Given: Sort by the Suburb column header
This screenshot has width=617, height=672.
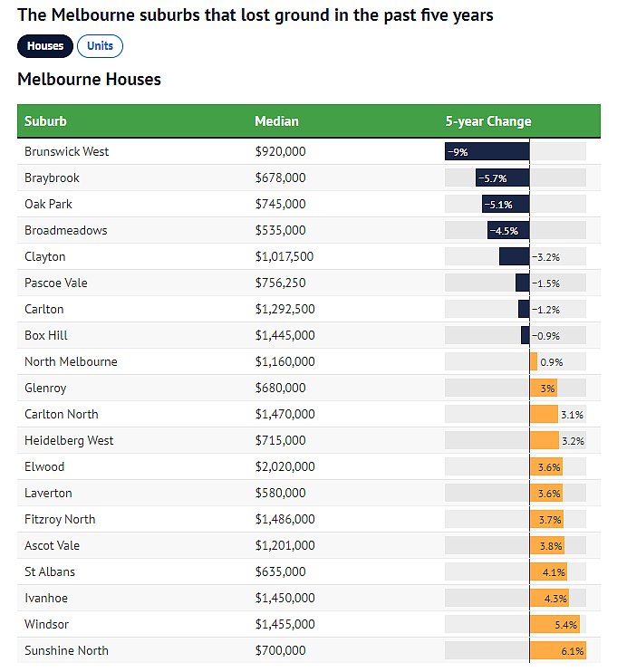Looking at the screenshot, I should pos(45,121).
